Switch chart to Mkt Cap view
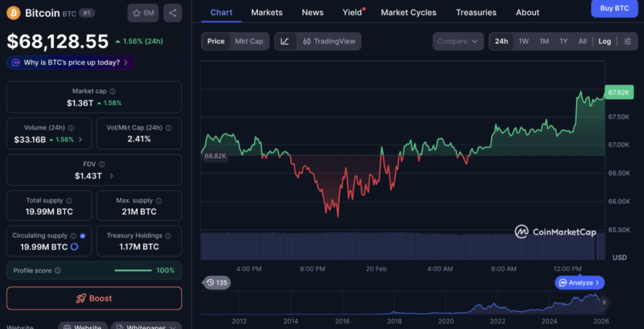Image resolution: width=644 pixels, height=329 pixels. tap(249, 42)
